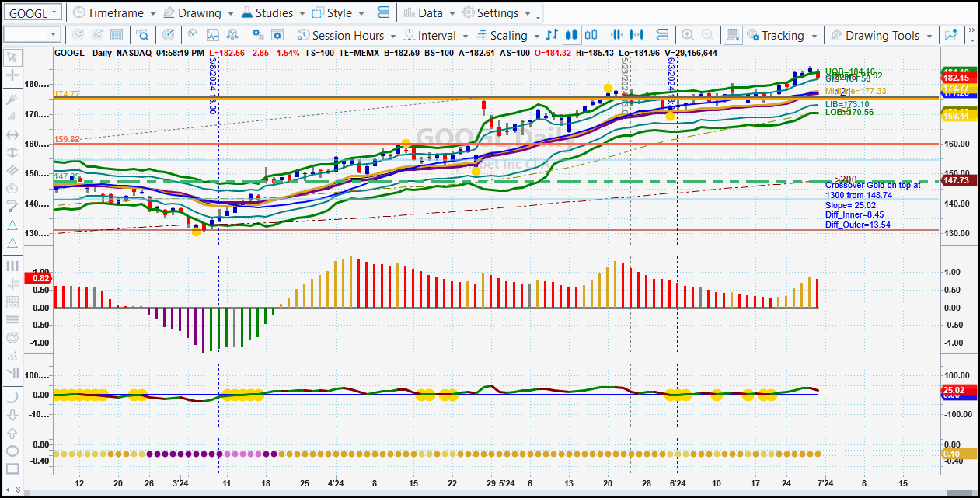Click the stacked panels icon before zoom
This screenshot has width=980, height=498.
click(x=662, y=35)
